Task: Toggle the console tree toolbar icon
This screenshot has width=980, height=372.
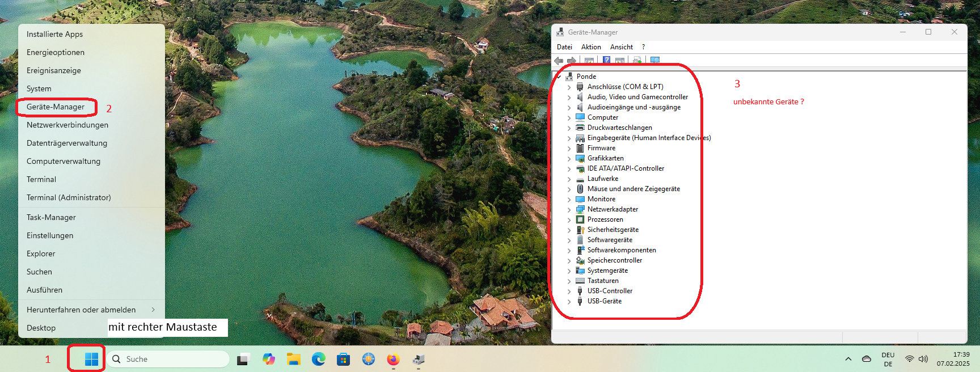Action: (x=589, y=61)
